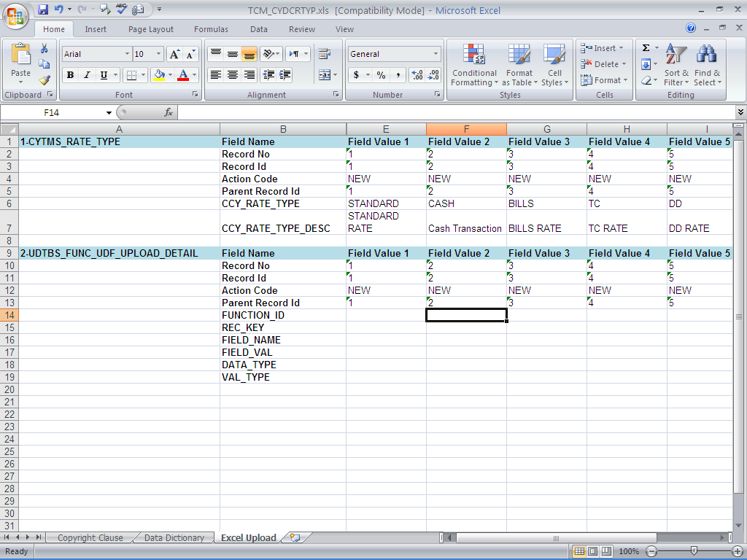Open the Page Layout ribbon tab
The image size is (747, 560).
[x=151, y=29]
